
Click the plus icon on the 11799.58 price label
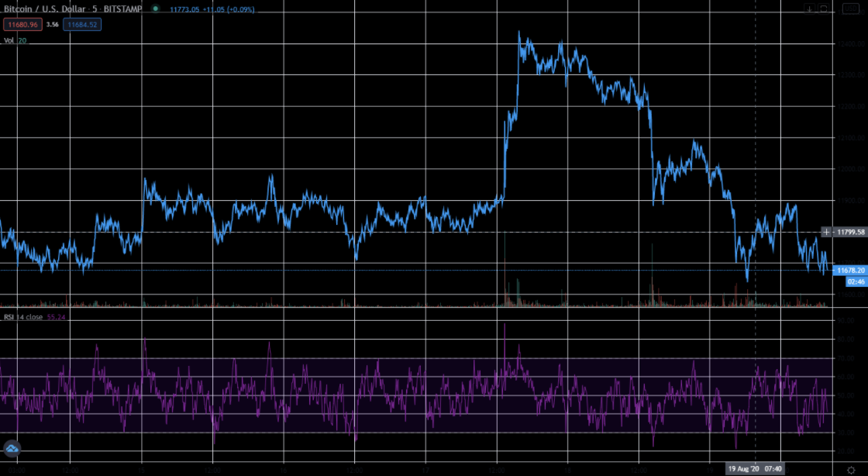point(827,232)
